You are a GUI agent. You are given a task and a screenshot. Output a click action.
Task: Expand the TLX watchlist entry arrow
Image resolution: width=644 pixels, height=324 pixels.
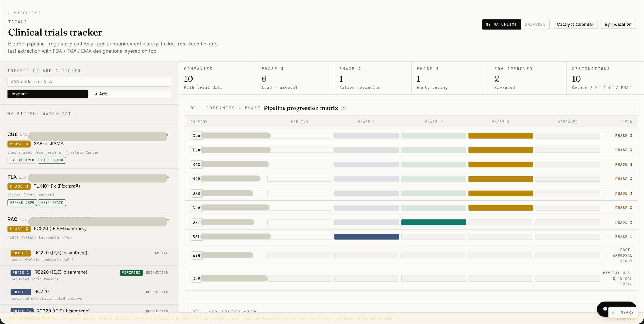tap(168, 177)
